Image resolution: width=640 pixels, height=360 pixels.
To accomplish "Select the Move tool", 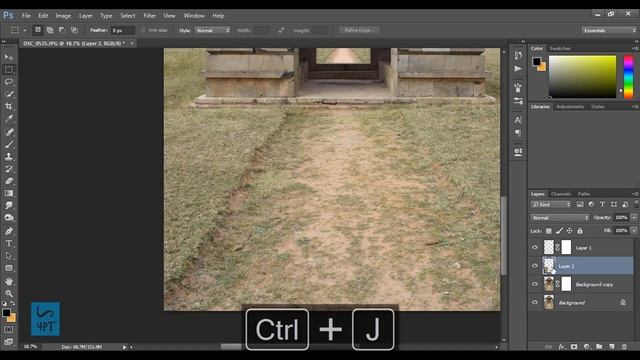I will [9, 57].
